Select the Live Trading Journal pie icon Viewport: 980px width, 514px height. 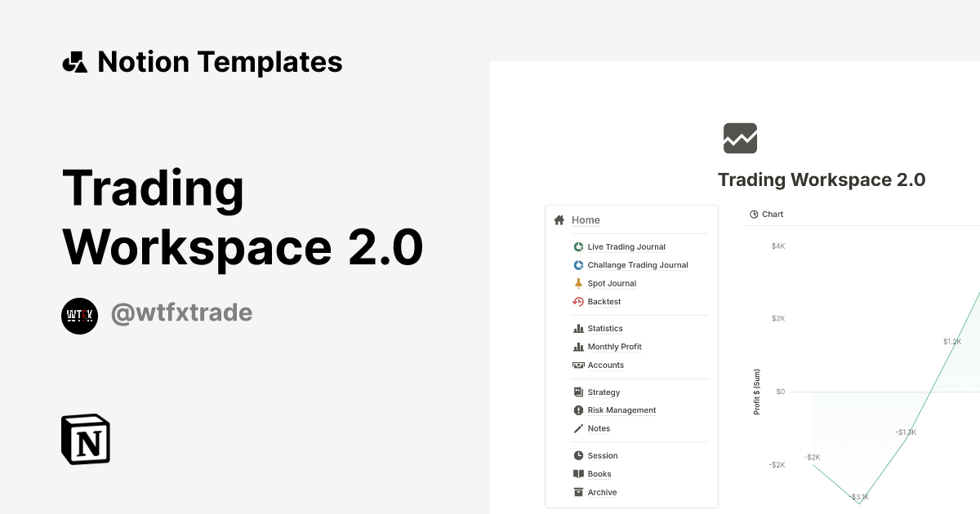pyautogui.click(x=578, y=246)
